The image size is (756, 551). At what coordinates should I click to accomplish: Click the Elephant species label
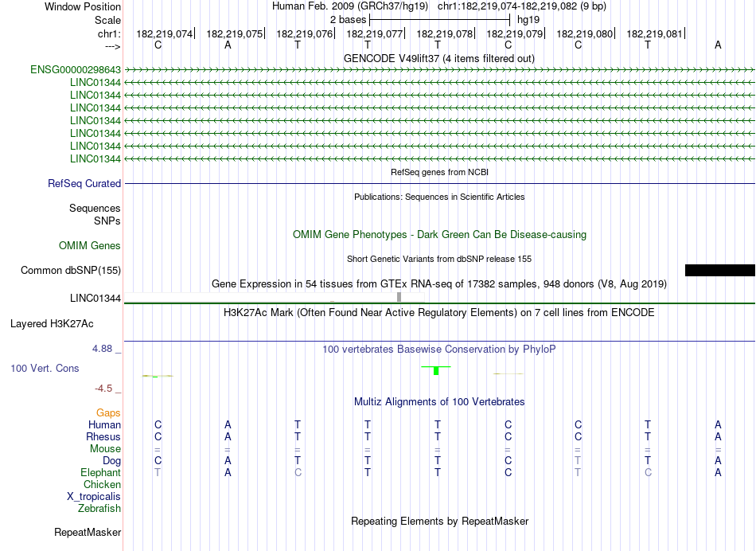[101, 473]
